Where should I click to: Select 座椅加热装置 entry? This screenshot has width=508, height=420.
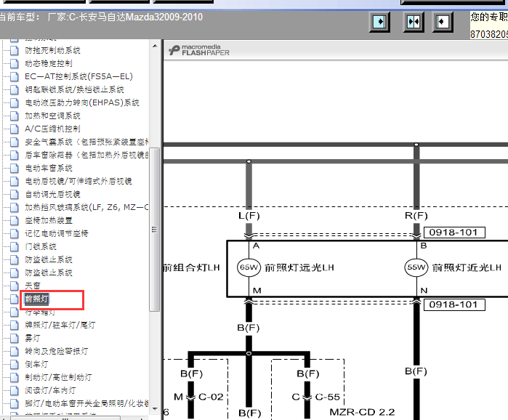coord(49,220)
